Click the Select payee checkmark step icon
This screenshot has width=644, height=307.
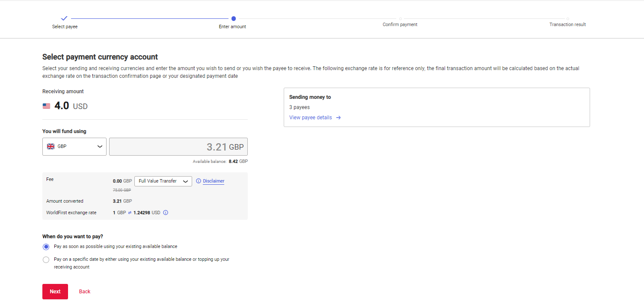coord(64,18)
